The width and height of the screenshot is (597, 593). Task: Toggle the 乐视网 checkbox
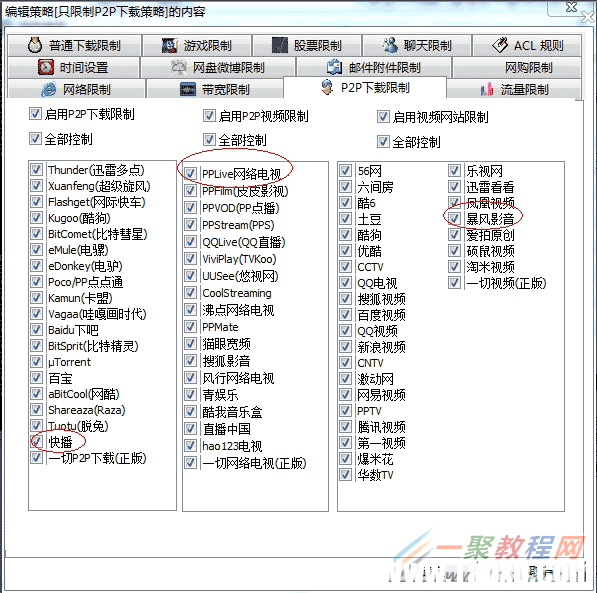pyautogui.click(x=454, y=171)
